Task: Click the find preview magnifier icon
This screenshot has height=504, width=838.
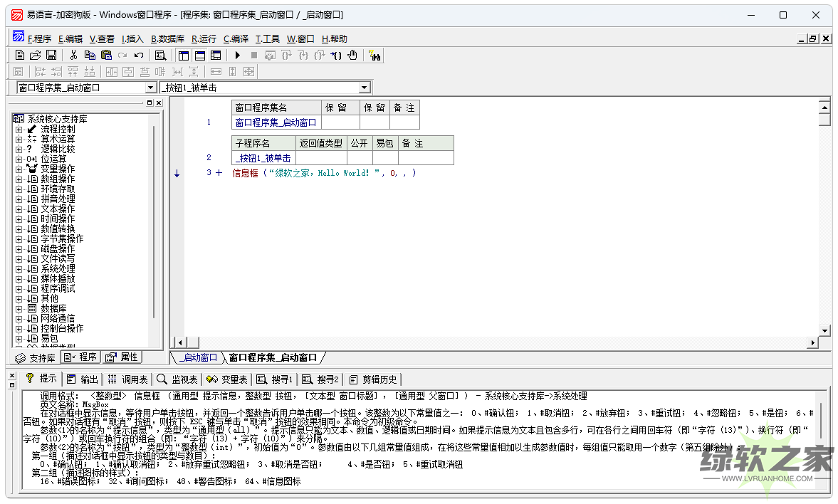Action: 160,56
